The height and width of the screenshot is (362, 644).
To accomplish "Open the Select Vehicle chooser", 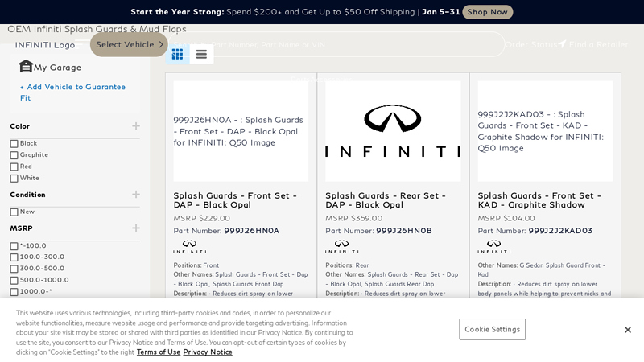I will [x=129, y=44].
